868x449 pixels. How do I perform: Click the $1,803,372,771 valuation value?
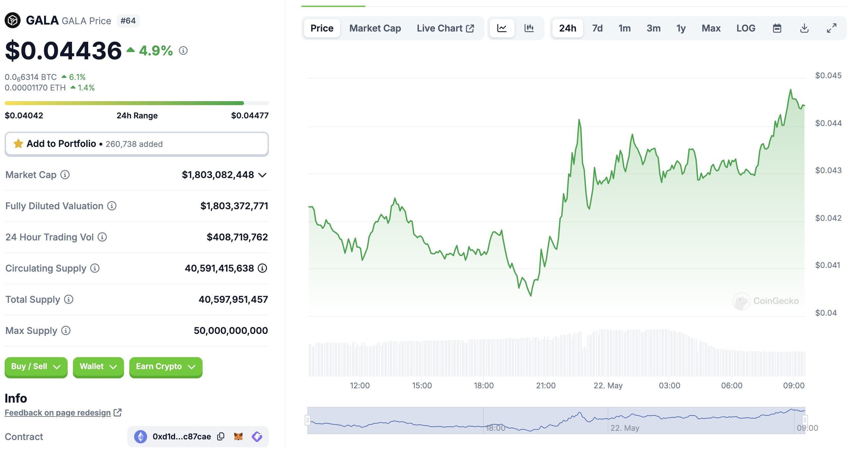pos(234,206)
